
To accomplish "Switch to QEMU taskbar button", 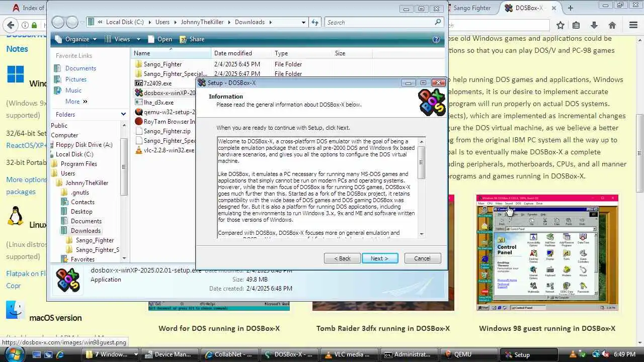I will tap(469, 354).
